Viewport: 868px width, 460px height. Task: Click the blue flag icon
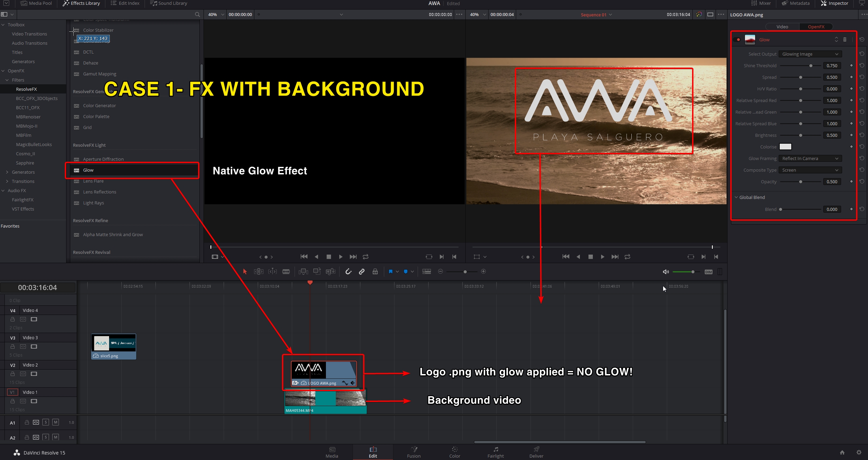pyautogui.click(x=391, y=272)
